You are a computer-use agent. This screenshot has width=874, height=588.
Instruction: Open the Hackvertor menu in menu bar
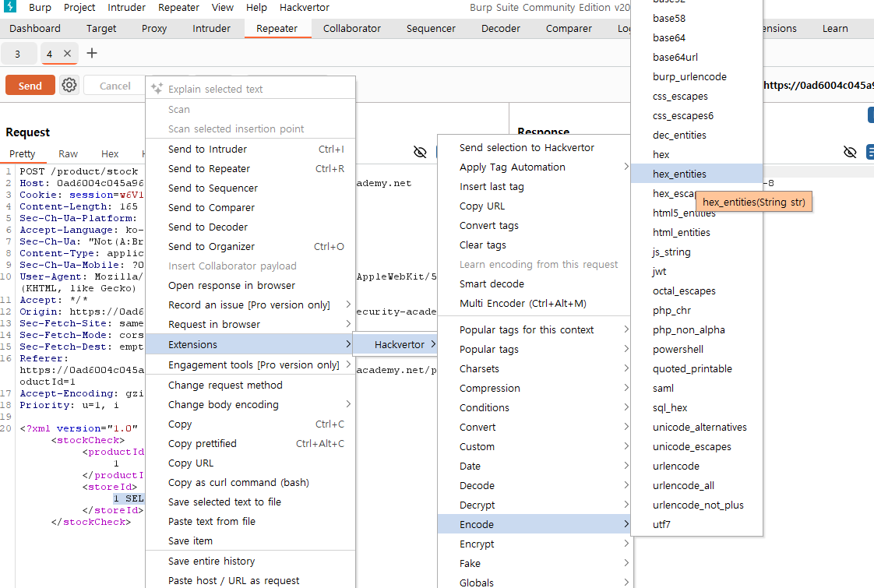305,7
